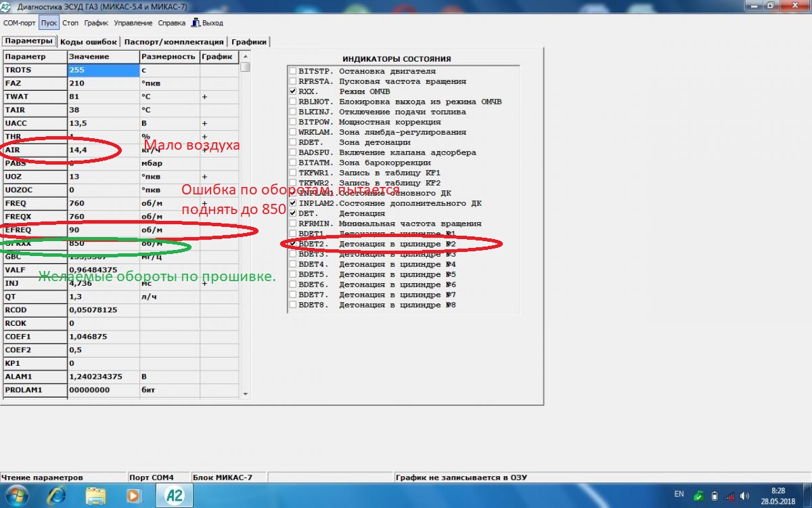The width and height of the screenshot is (812, 508).
Task: Switch to Паспорт/комплектация tab
Action: (174, 41)
